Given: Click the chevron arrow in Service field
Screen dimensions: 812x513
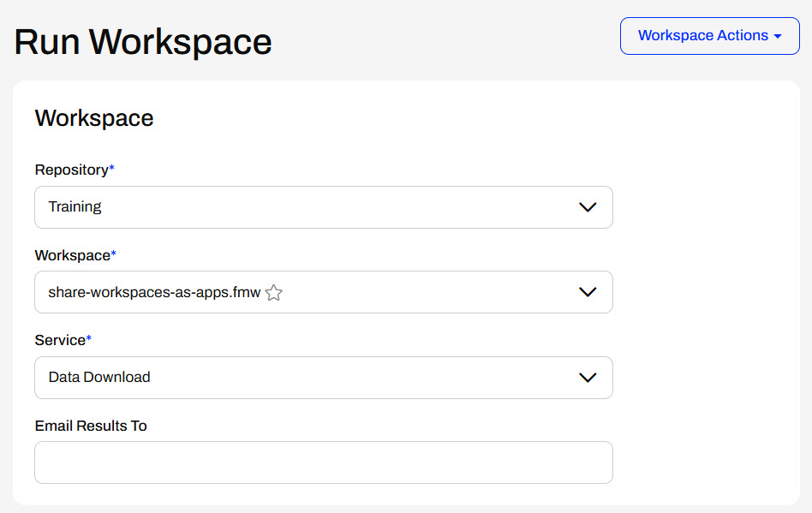Looking at the screenshot, I should pos(588,378).
